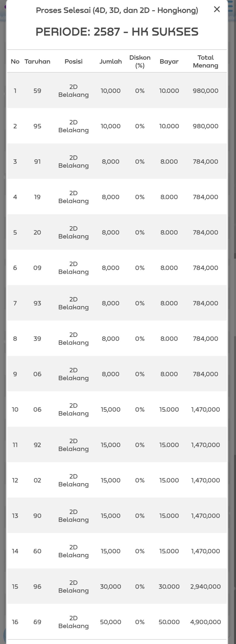Click the 2D Belakang cell in row 5
The image size is (236, 644).
point(73,232)
